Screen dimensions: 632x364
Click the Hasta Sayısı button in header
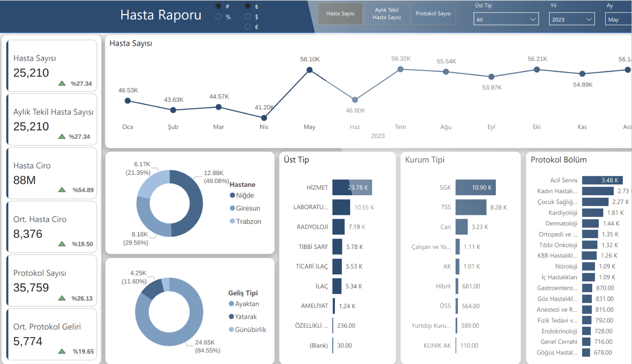pos(340,14)
